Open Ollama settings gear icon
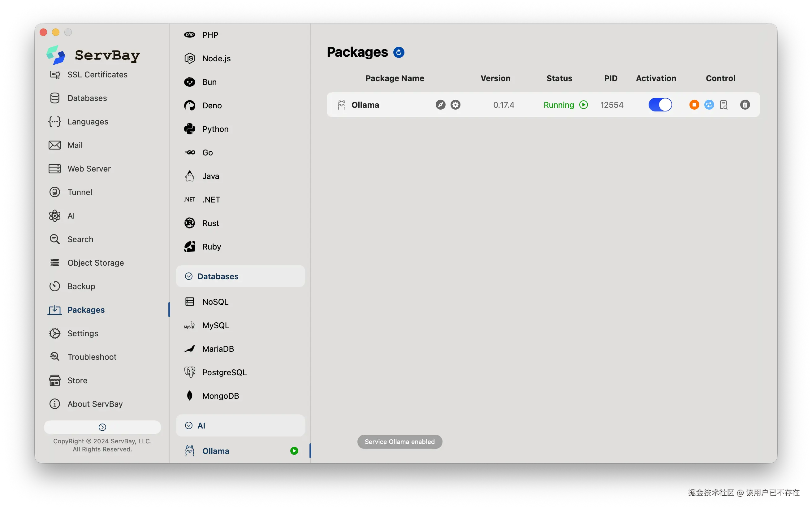 point(456,105)
